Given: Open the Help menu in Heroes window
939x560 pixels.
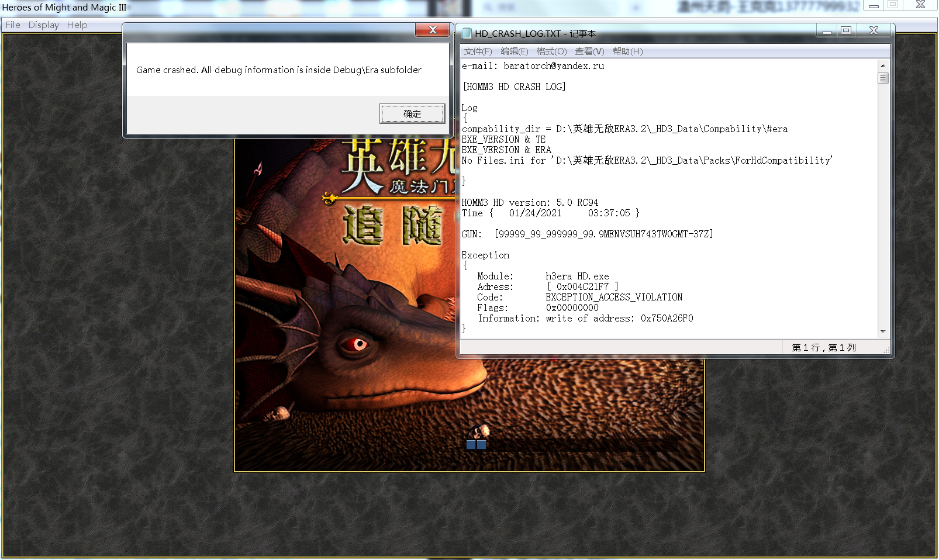Looking at the screenshot, I should (x=77, y=25).
